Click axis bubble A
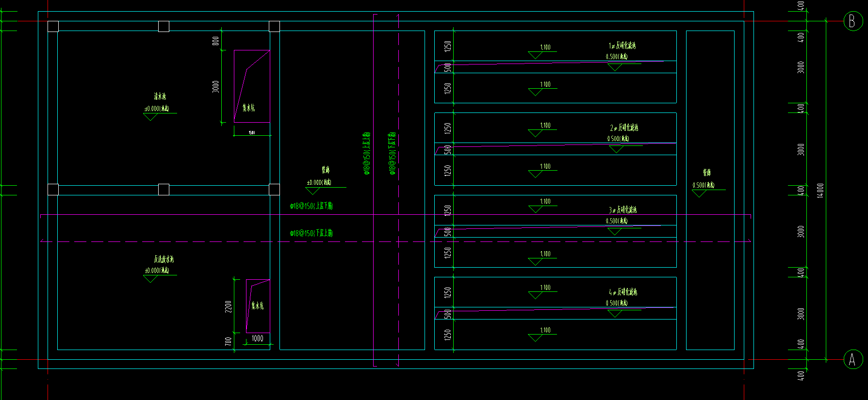This screenshot has width=868, height=400. (x=853, y=360)
